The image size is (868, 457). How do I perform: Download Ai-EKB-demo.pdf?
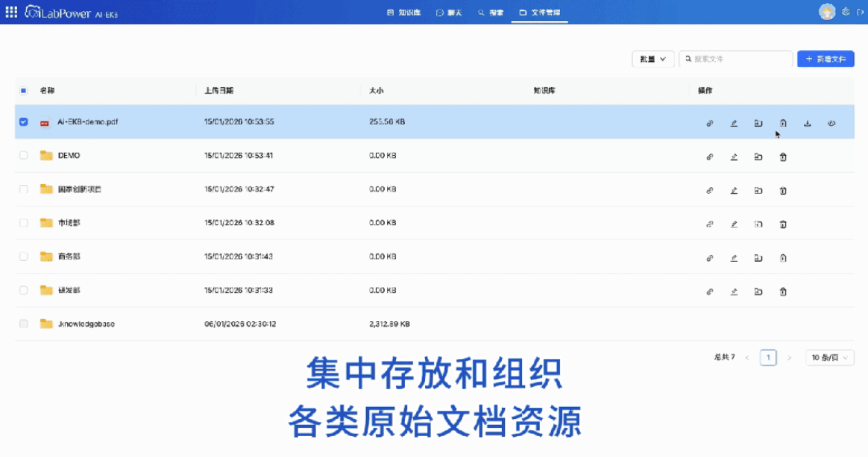(807, 123)
